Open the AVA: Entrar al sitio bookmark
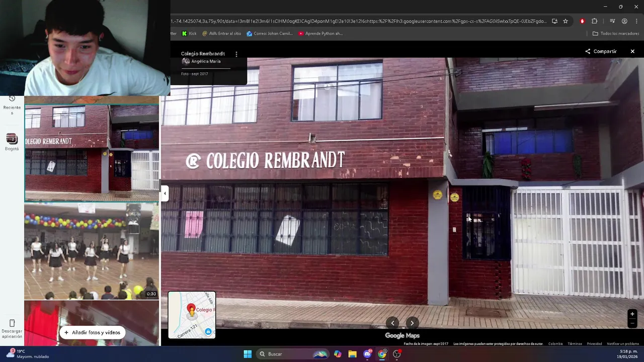This screenshot has width=644, height=362. (x=221, y=34)
